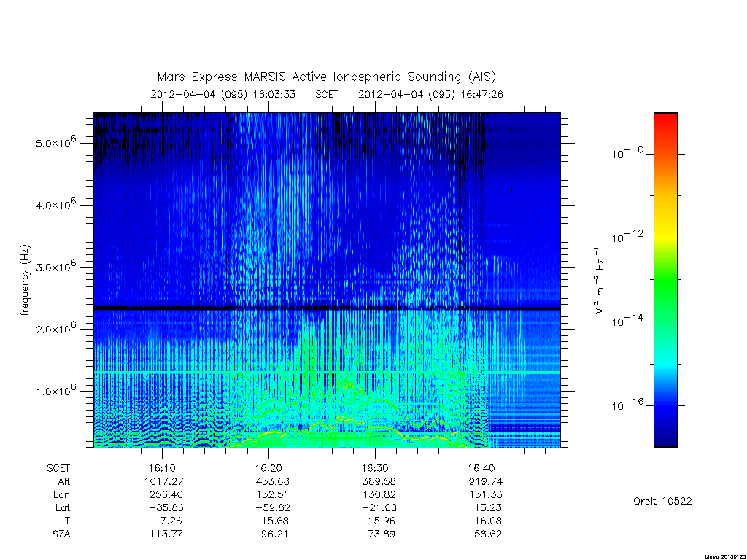This screenshot has height=560, width=747.
Task: Click the plot title 'Mars Express MARSIS Active Ionospheric Sounding (AIS)'
Action: (327, 77)
